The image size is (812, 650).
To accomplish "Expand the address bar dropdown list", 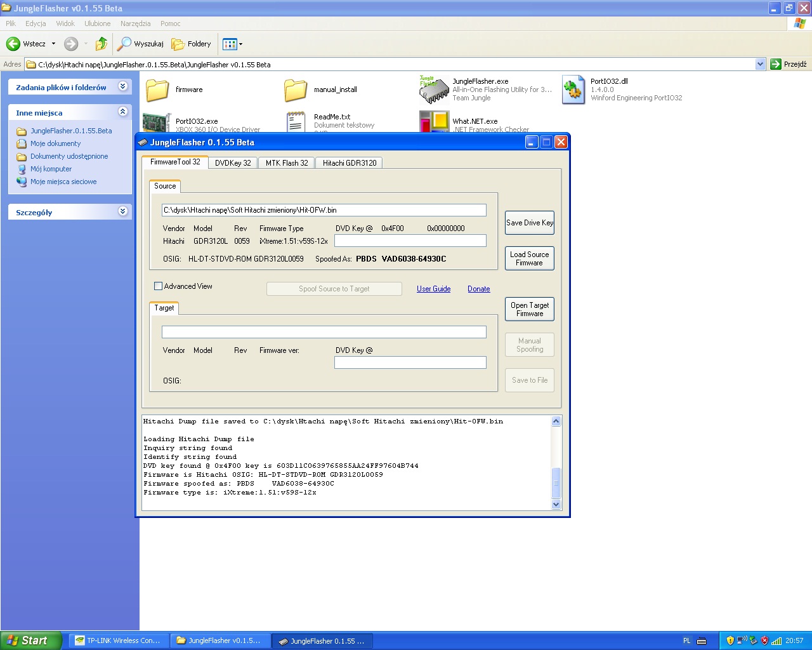I will [x=761, y=64].
